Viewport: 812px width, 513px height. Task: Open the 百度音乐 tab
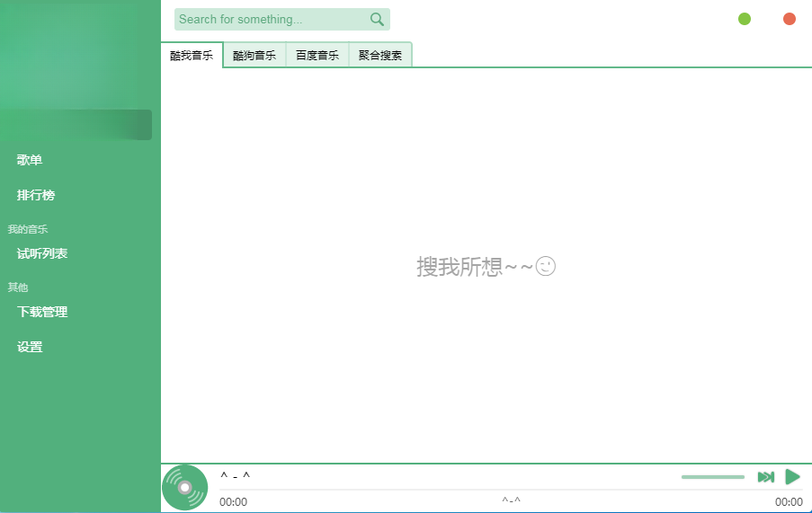317,55
